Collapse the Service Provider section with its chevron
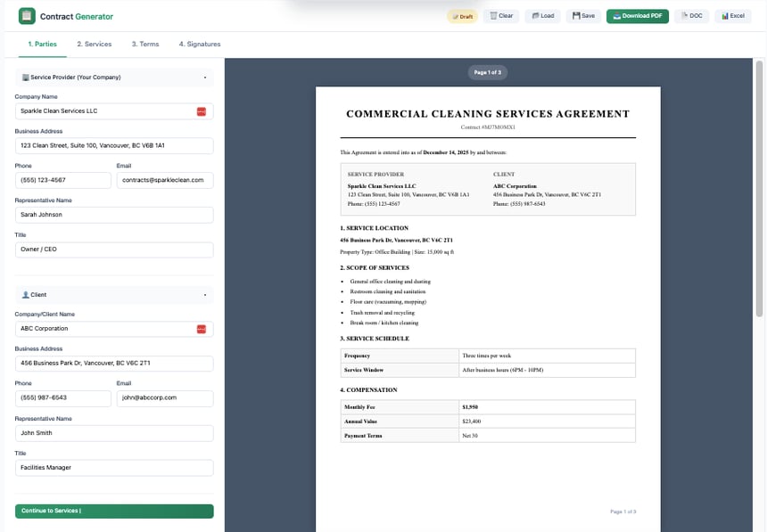767x532 pixels. [x=205, y=78]
